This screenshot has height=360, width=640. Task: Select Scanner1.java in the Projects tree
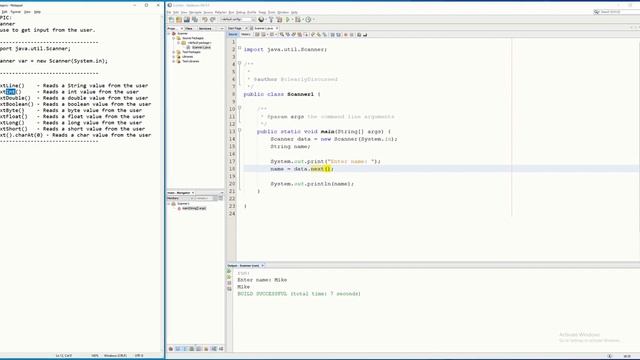(201, 47)
